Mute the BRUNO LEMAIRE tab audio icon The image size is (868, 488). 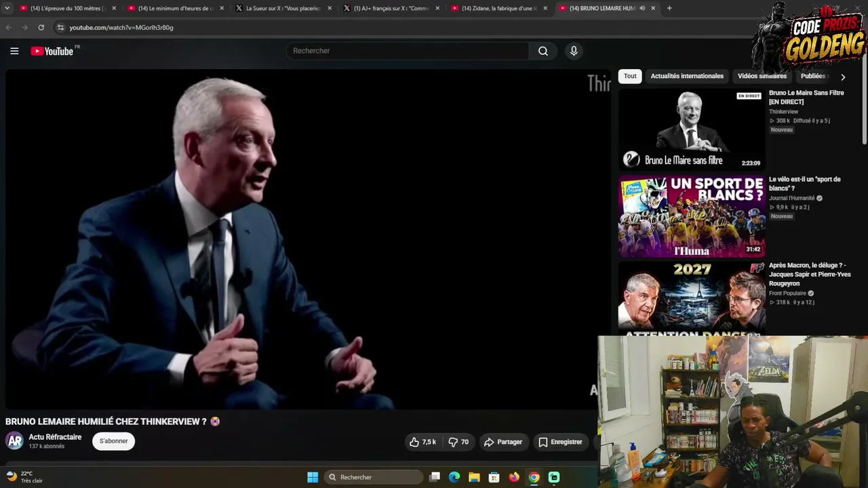point(642,8)
